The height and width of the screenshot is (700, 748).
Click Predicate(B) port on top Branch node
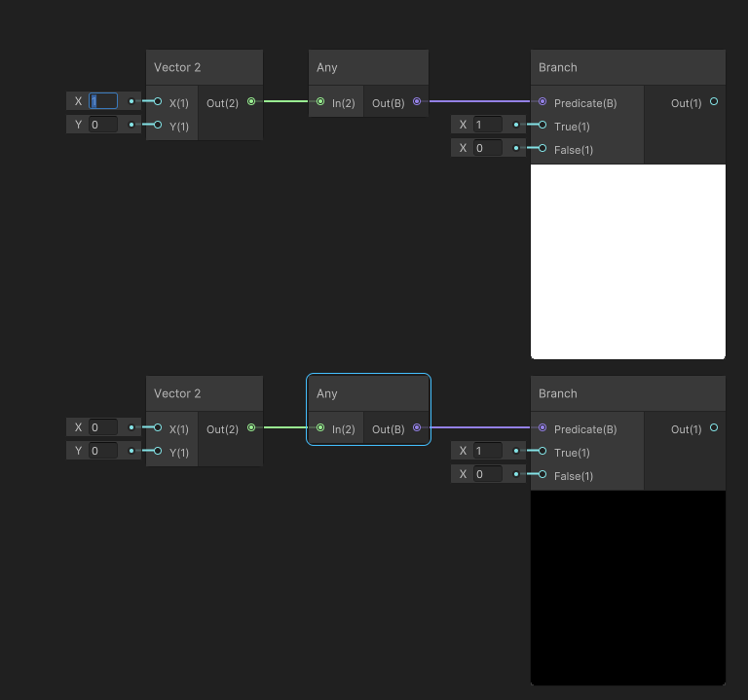[542, 101]
